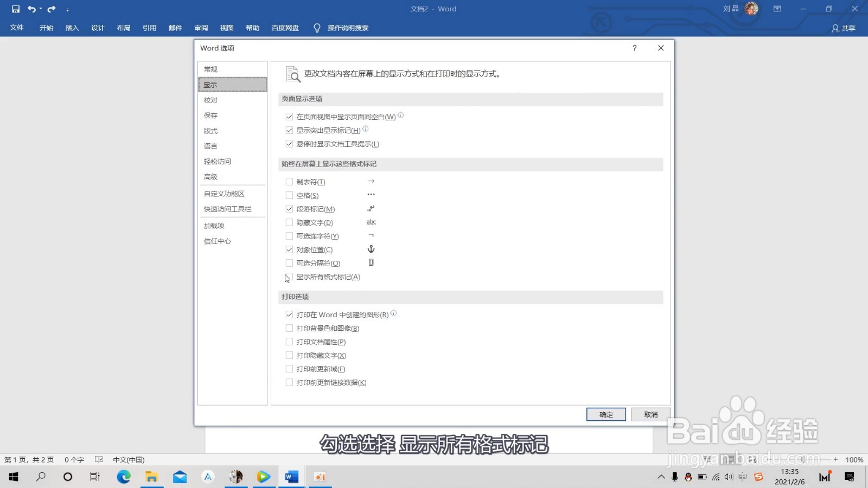Click info icon beside 显示突出显示标记

pyautogui.click(x=365, y=129)
